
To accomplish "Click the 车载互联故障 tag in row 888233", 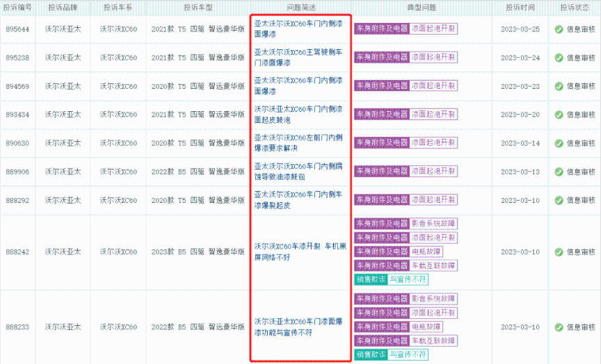I will 433,340.
